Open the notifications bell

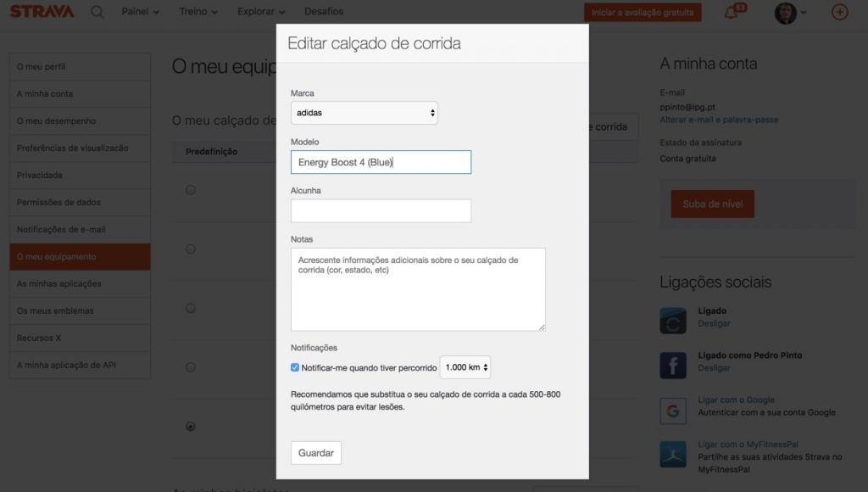coord(731,13)
